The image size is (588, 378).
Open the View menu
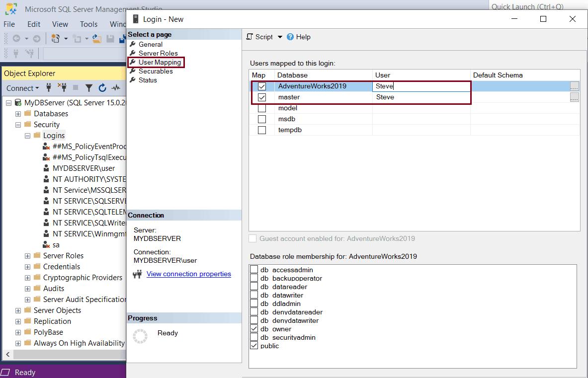[60, 24]
